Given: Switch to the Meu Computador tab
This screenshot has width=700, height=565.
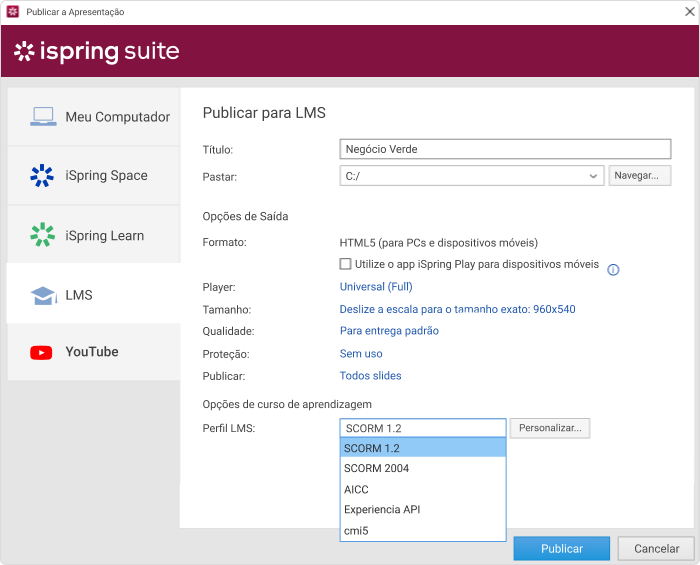Looking at the screenshot, I should point(94,116).
